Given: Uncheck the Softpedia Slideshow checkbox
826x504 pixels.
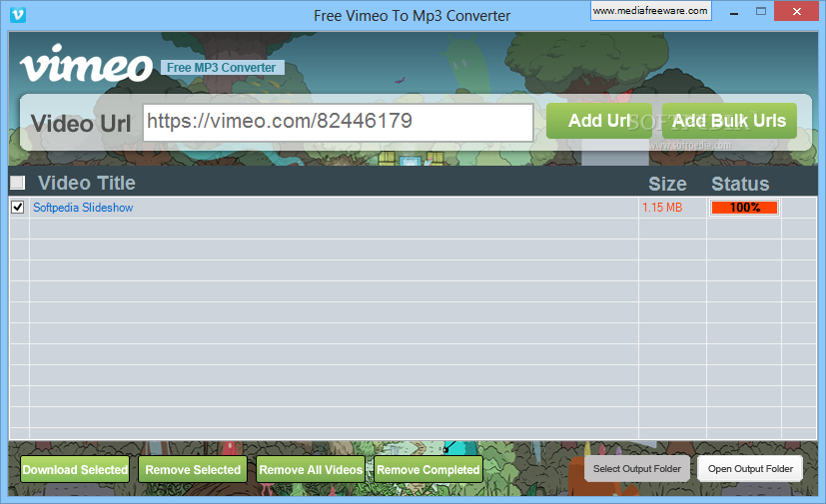Looking at the screenshot, I should 18,207.
